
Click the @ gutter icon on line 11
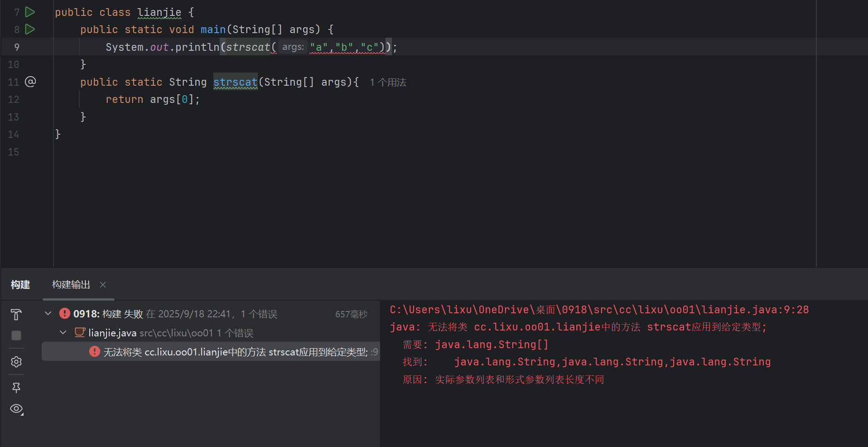[x=30, y=82]
